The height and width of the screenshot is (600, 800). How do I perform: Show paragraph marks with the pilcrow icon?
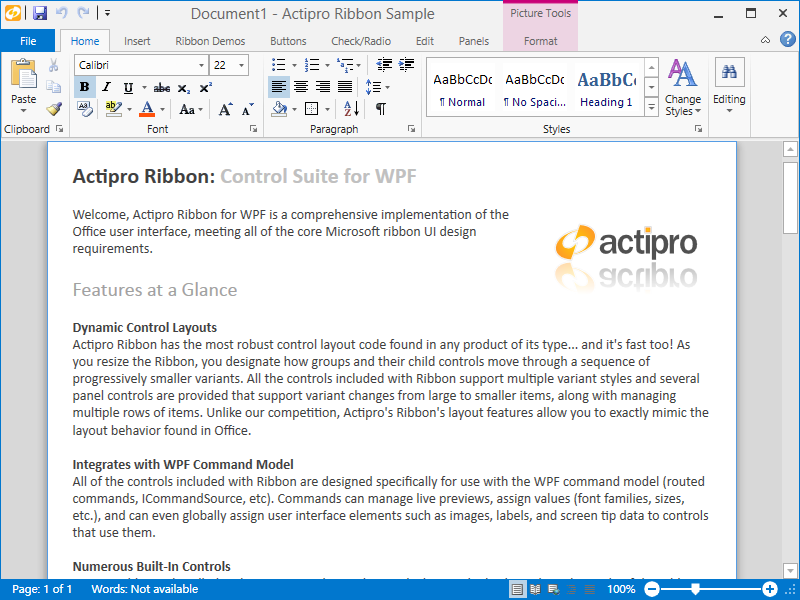381,109
